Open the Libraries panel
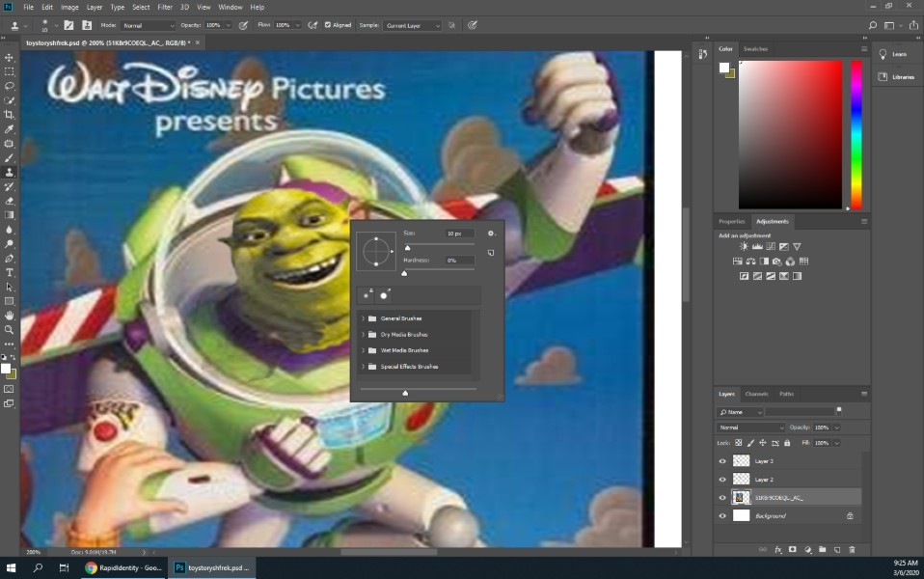 896,77
